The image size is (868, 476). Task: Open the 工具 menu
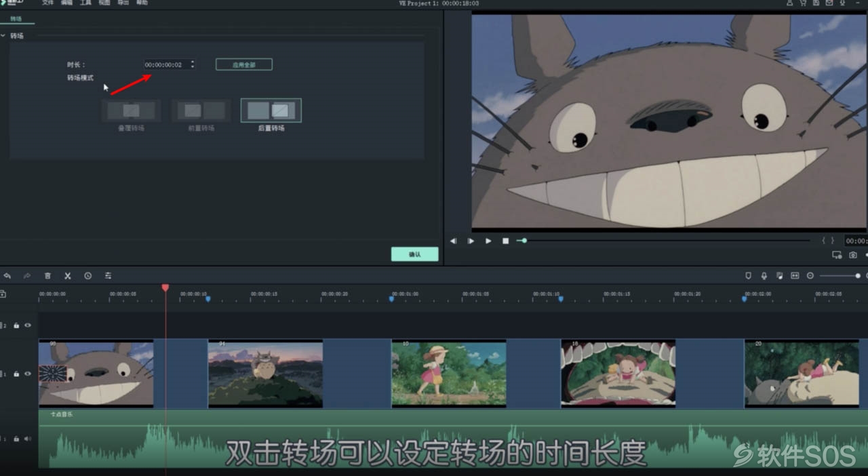(85, 3)
